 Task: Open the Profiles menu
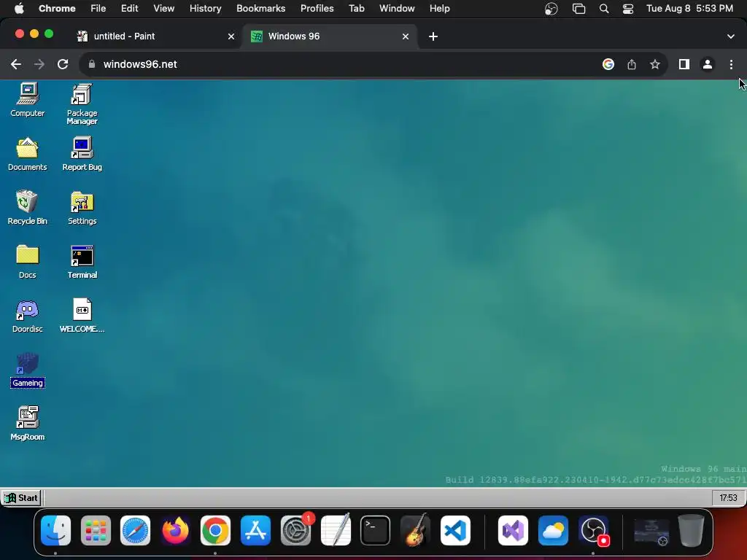click(x=317, y=9)
